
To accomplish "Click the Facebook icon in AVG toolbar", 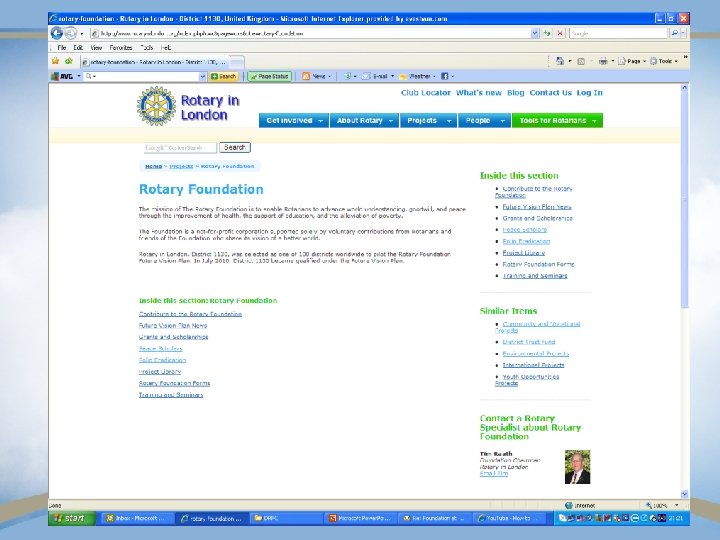I will coord(444,76).
